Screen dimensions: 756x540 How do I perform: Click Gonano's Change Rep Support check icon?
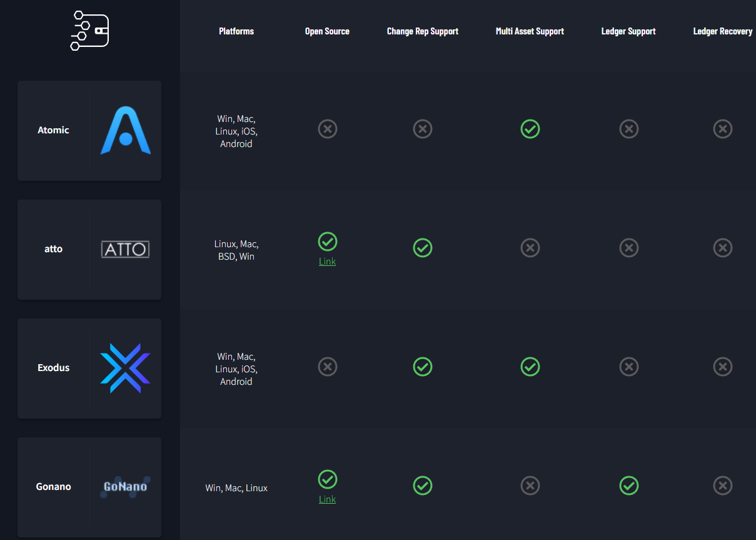[423, 486]
